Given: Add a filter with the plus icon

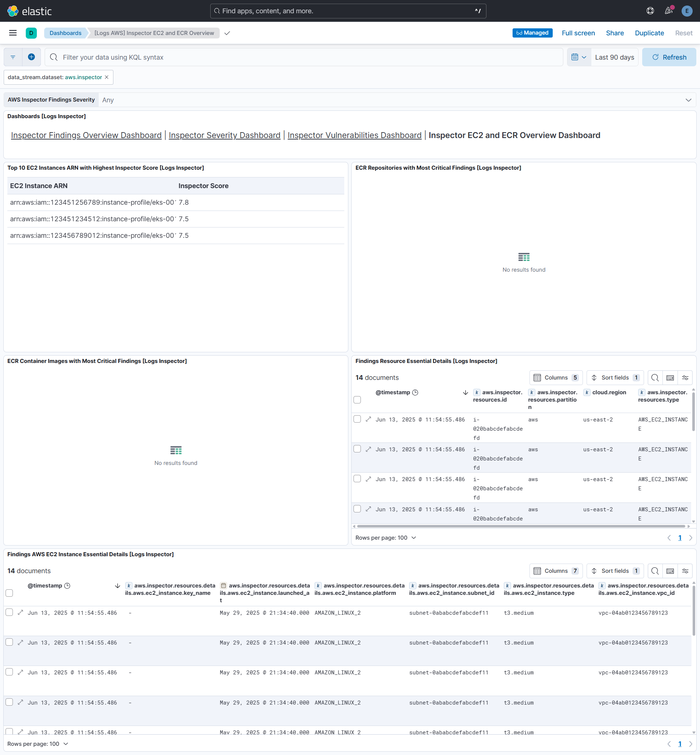Looking at the screenshot, I should pyautogui.click(x=31, y=57).
